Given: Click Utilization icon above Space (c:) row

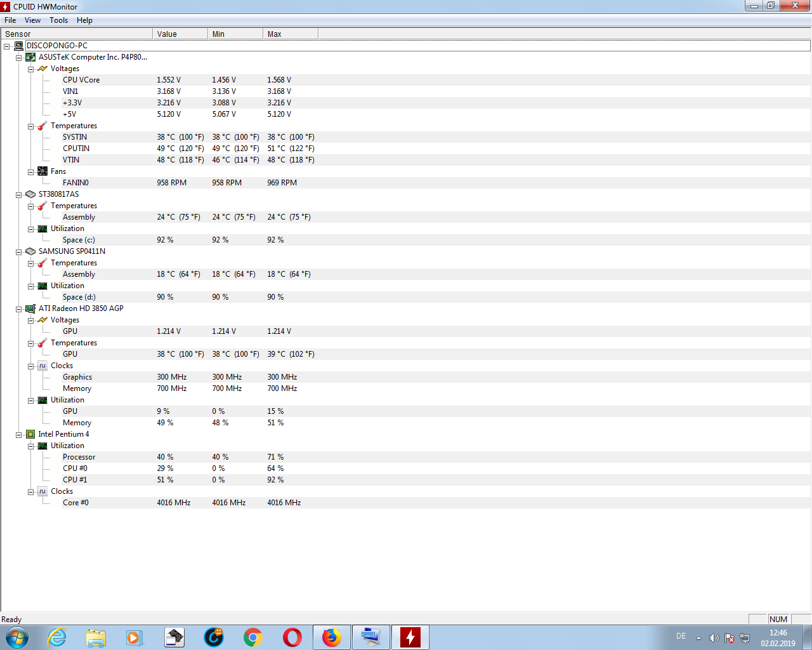Looking at the screenshot, I should click(x=43, y=229).
